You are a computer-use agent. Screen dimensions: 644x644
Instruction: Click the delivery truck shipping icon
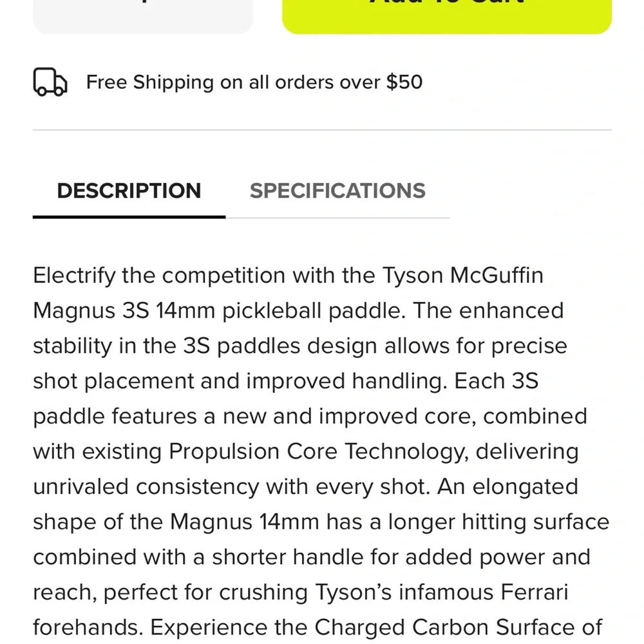point(50,82)
